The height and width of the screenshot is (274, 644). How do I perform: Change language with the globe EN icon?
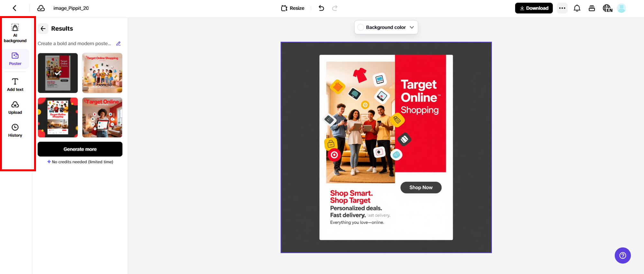607,8
